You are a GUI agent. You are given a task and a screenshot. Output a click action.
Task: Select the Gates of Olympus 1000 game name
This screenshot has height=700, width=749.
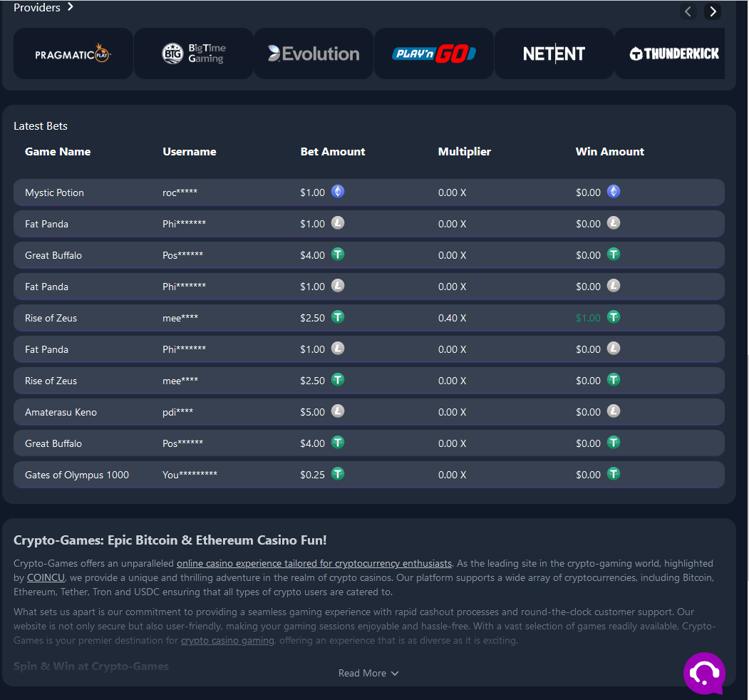point(77,475)
